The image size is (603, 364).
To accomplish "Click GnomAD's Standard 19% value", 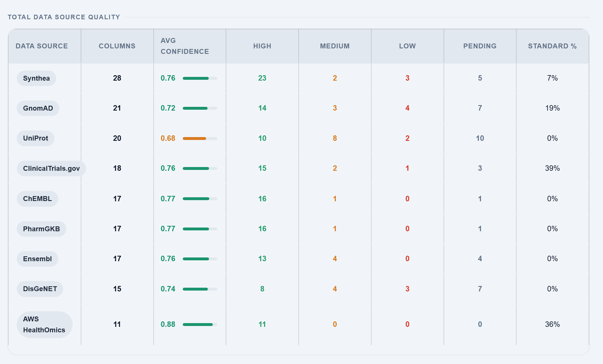I will pyautogui.click(x=553, y=108).
